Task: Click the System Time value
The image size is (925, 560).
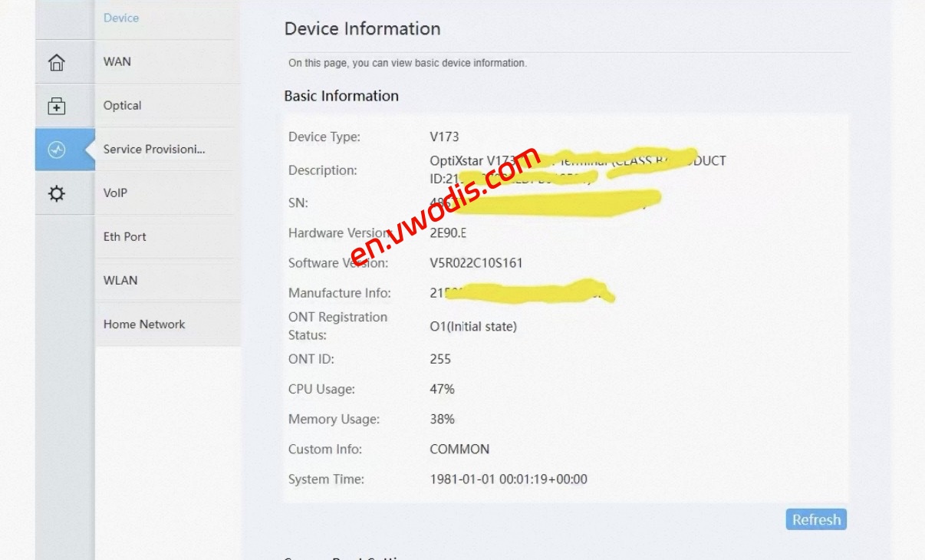Action: point(509,479)
